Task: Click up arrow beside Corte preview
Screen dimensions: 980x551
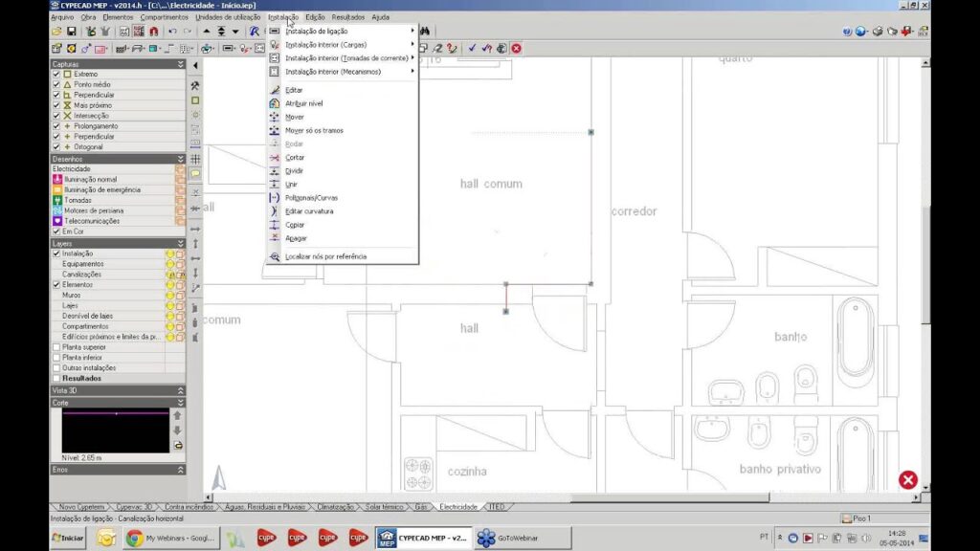Action: [x=177, y=416]
